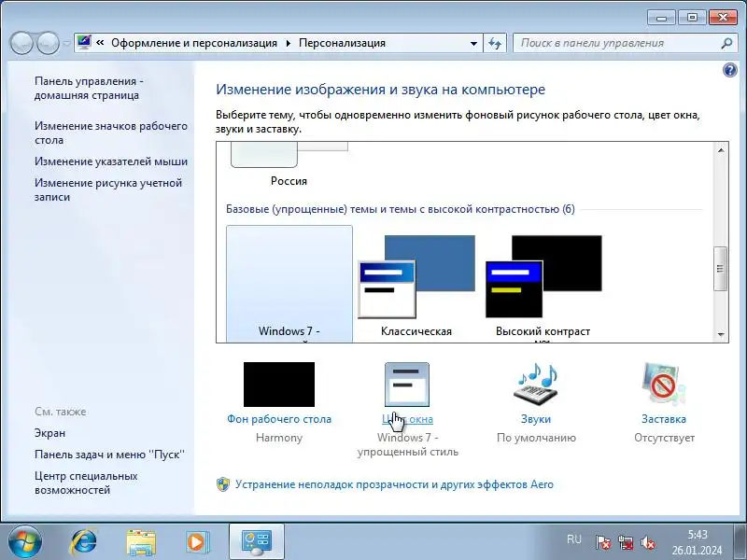The width and height of the screenshot is (747, 560).
Task: Click the control panel icon in address bar
Action: click(84, 42)
